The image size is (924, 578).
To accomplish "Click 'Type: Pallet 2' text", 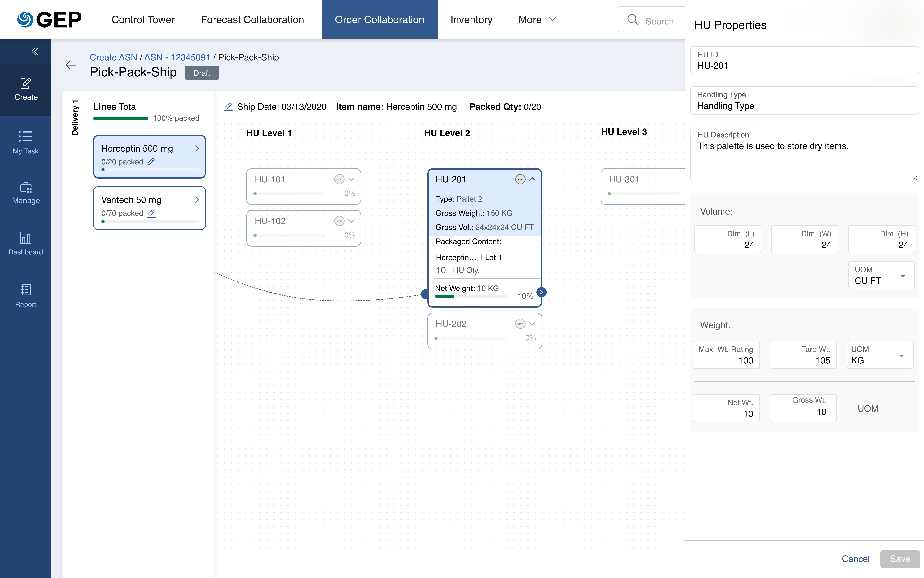I will [459, 199].
